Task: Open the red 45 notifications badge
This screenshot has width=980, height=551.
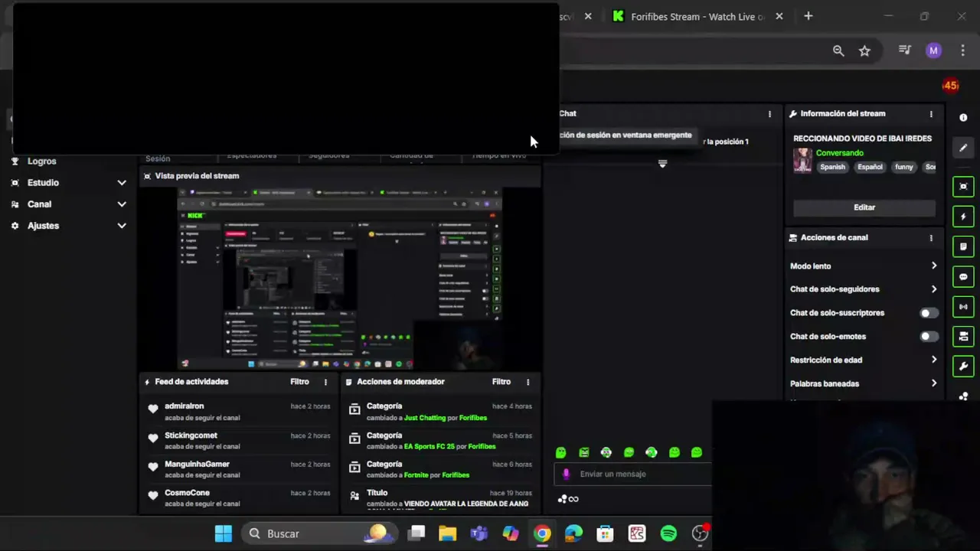Action: pyautogui.click(x=951, y=86)
